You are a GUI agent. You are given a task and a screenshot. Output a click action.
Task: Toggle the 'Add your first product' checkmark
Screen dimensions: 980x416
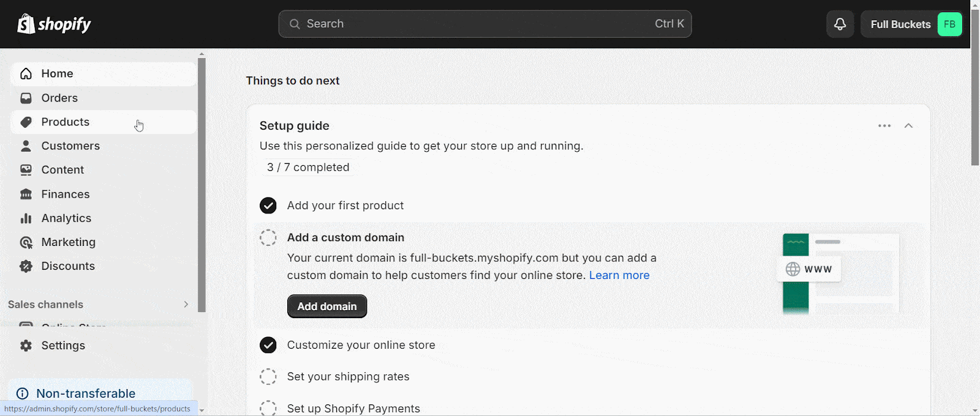coord(268,206)
